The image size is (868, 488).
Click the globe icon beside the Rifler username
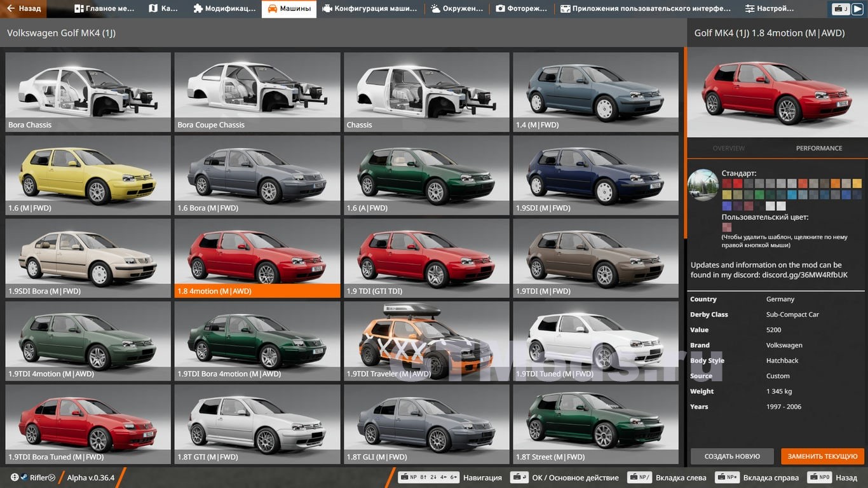coord(15,477)
